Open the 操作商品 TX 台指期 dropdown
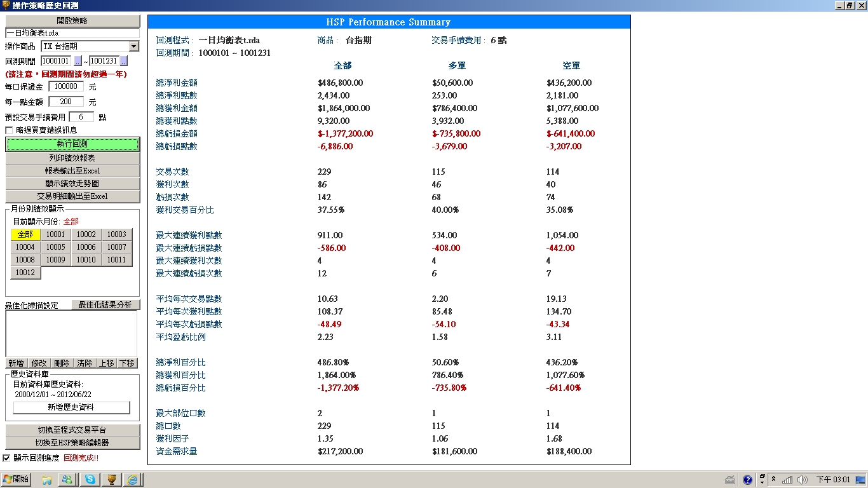Image resolution: width=868 pixels, height=488 pixels. (133, 46)
